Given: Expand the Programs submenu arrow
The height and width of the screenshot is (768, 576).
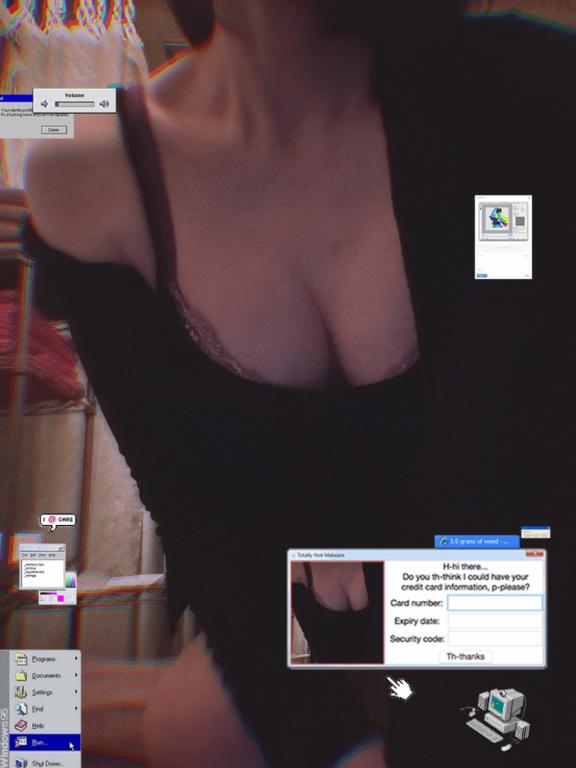Looking at the screenshot, I should (76, 659).
